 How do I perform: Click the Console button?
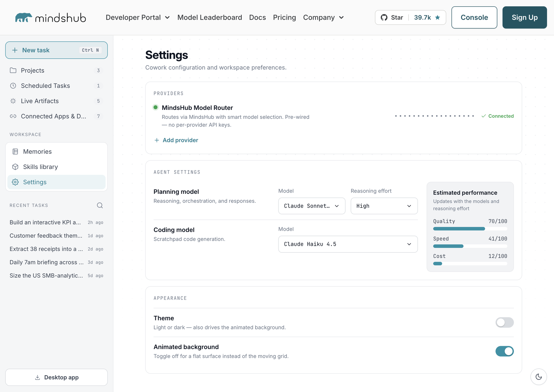click(474, 17)
